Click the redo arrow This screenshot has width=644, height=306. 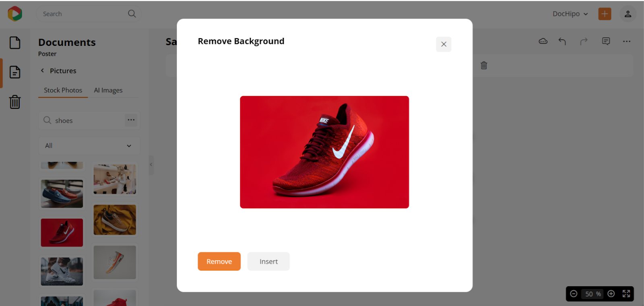pos(584,41)
